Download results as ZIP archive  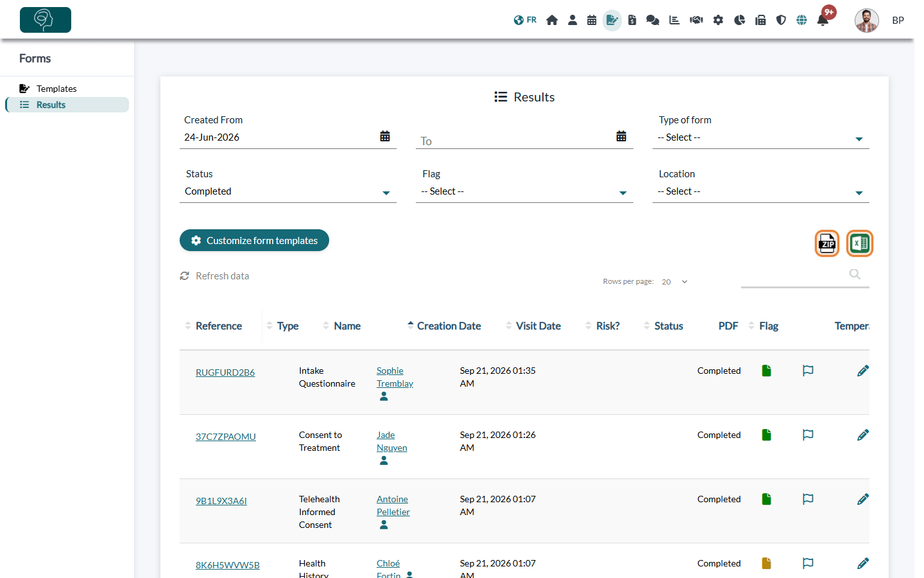tap(827, 243)
